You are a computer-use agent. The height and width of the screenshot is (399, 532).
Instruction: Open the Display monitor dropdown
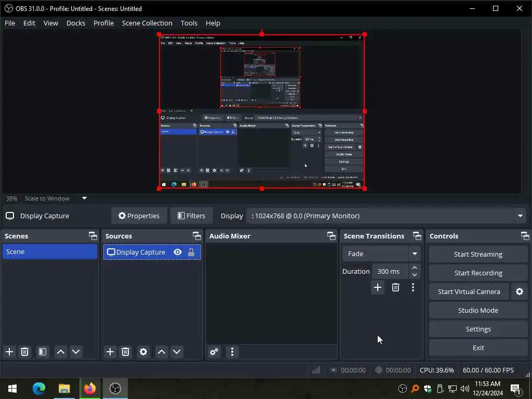click(x=520, y=216)
